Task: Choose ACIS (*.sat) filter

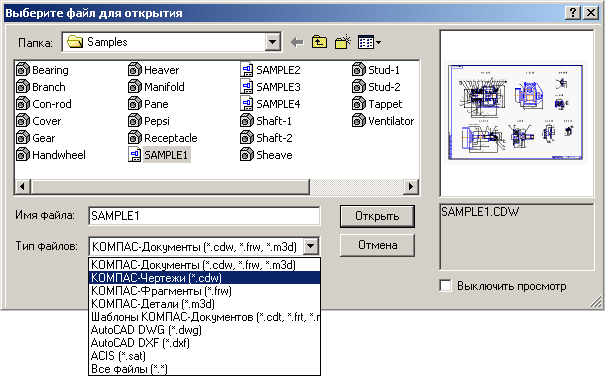Action: coord(204,356)
